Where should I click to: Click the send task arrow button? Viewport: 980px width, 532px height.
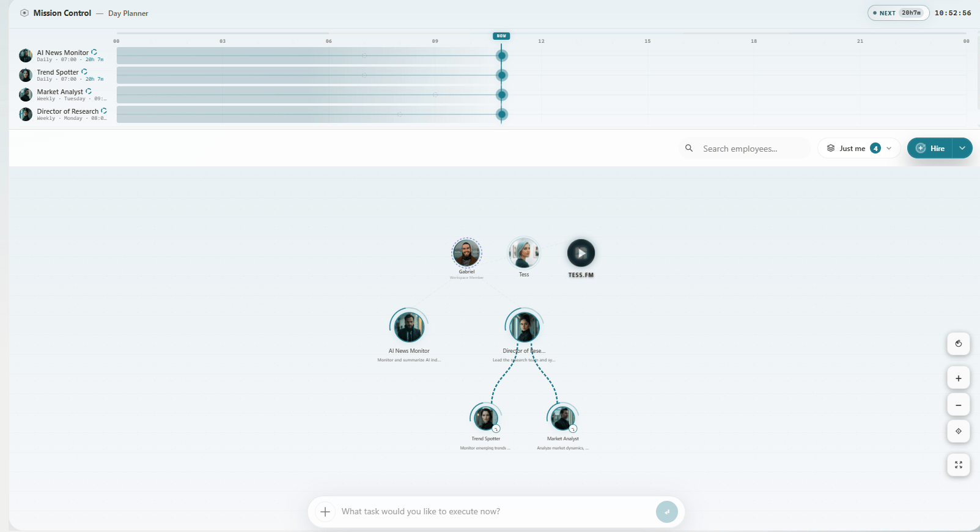tap(667, 512)
